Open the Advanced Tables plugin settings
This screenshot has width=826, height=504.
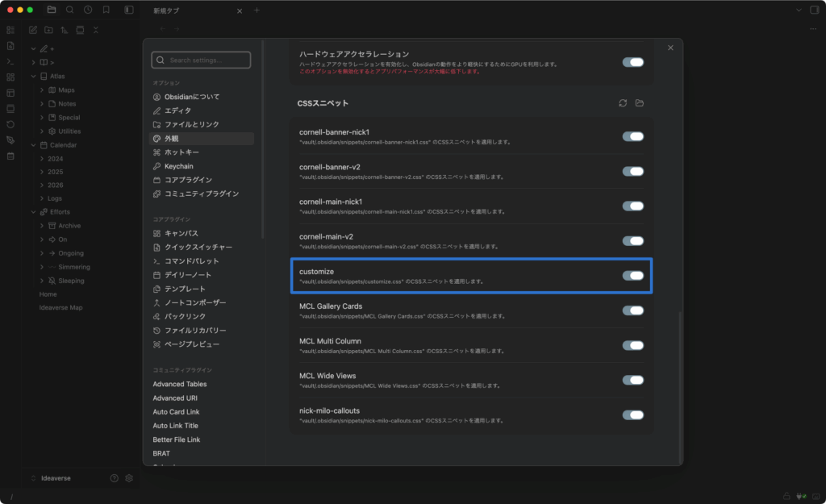180,385
